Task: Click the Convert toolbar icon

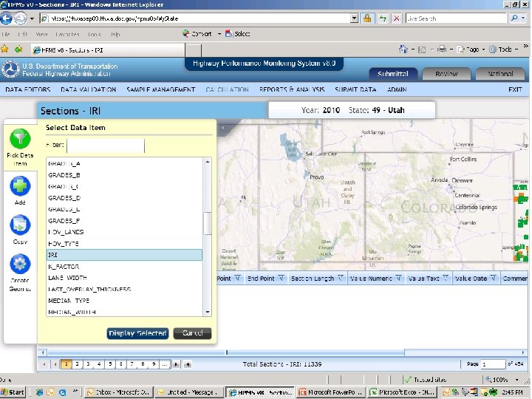Action: (x=186, y=33)
